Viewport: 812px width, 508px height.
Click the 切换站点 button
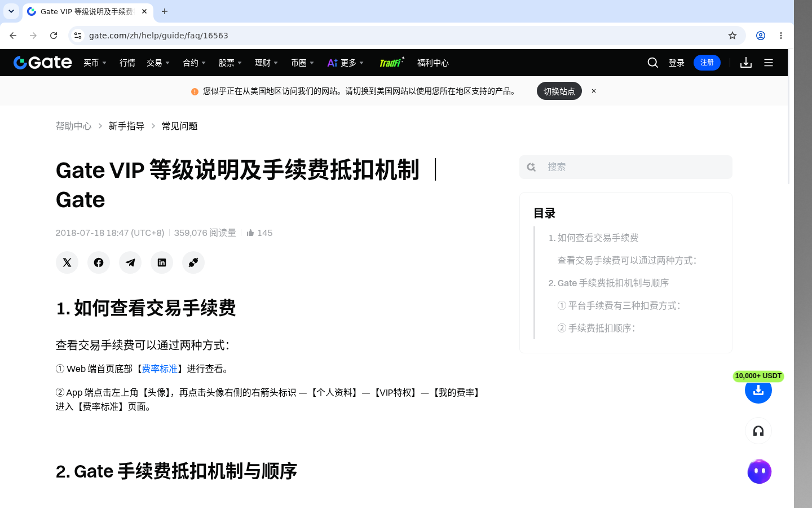(x=559, y=91)
